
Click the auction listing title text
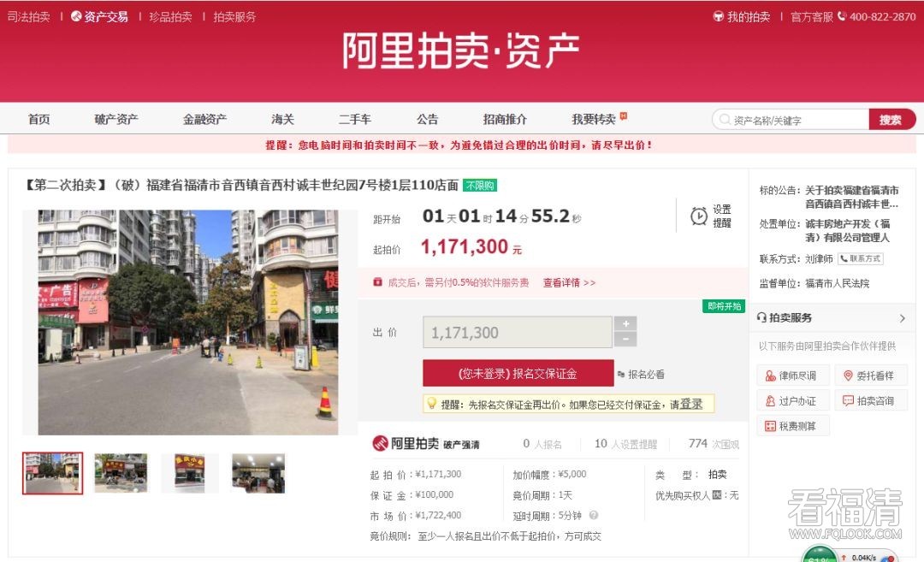point(240,185)
